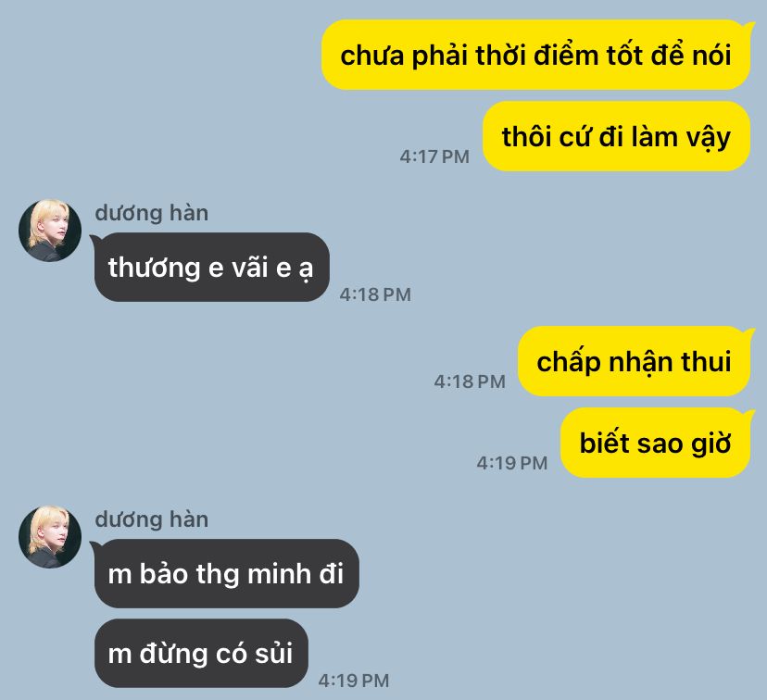Click the word 'minh' in the dark bubble
This screenshot has width=767, height=700.
click(x=278, y=574)
